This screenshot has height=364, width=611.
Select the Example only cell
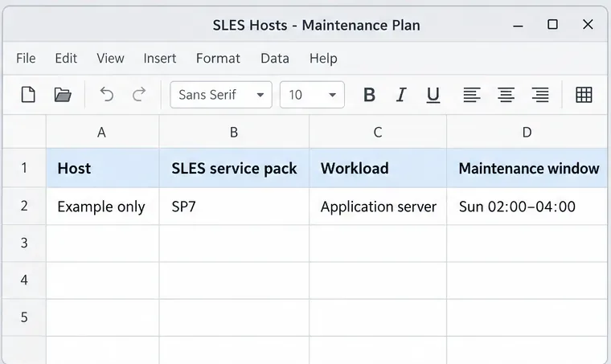click(102, 206)
